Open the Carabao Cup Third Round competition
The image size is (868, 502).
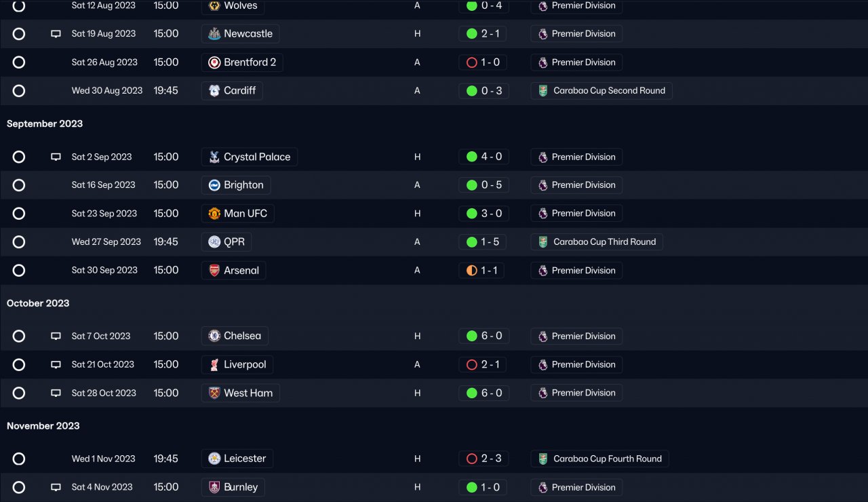[604, 242]
